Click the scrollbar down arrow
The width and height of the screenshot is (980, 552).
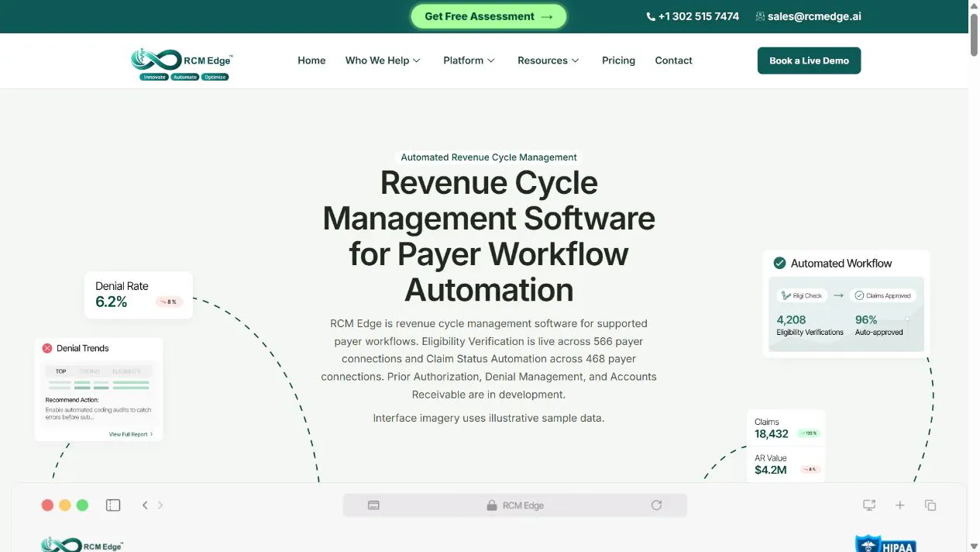(974, 547)
